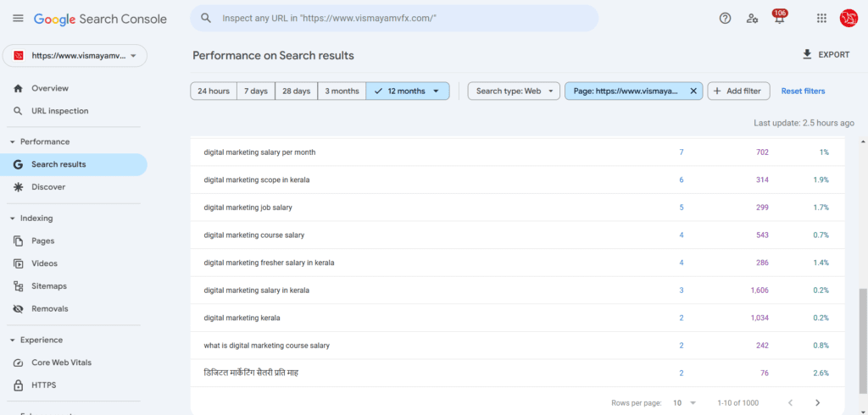This screenshot has height=415, width=868.
Task: Click query "digital marketing salary in kerala"
Action: pyautogui.click(x=256, y=290)
